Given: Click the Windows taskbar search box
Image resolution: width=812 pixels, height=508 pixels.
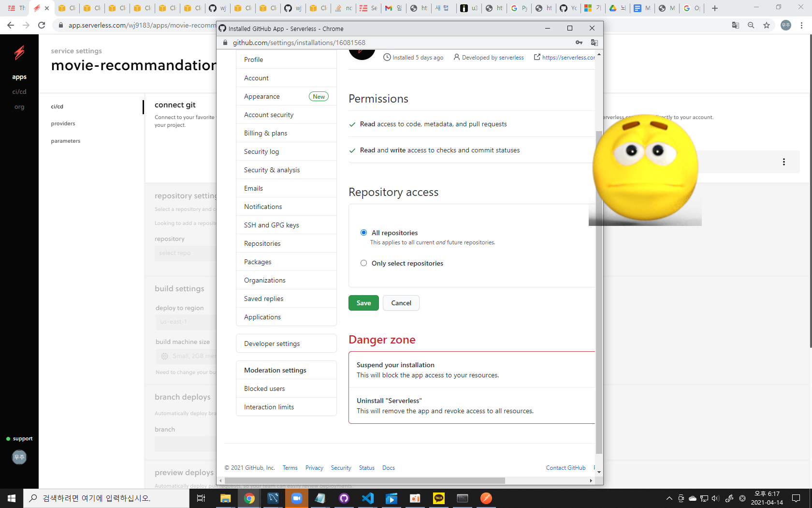Looking at the screenshot, I should (x=106, y=498).
